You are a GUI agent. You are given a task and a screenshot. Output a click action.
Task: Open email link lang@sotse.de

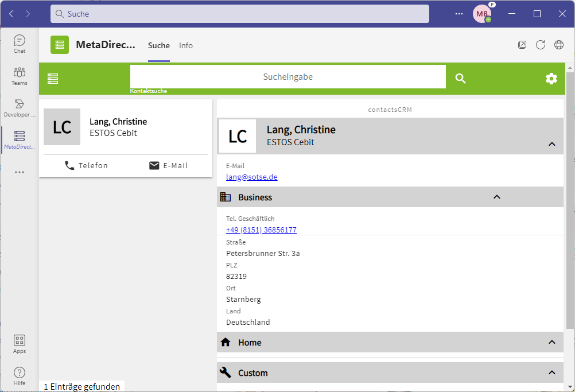coord(251,177)
